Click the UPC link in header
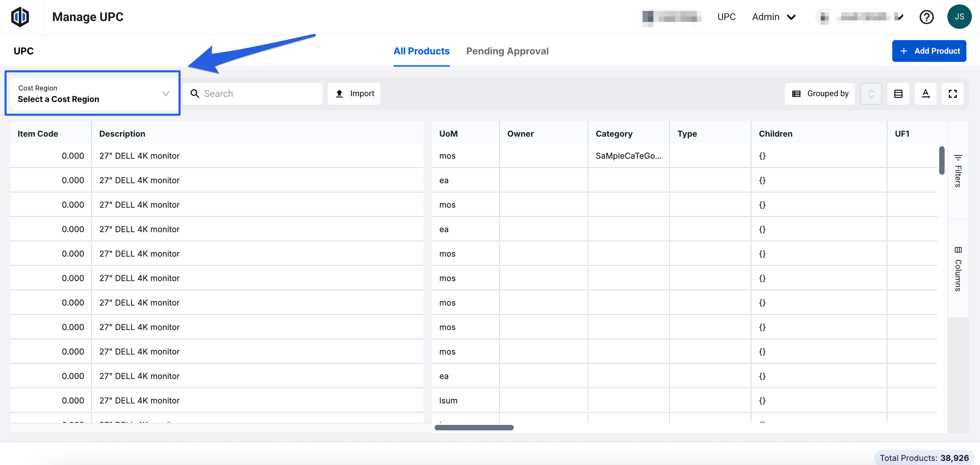Image resolution: width=980 pixels, height=465 pixels. (x=726, y=17)
